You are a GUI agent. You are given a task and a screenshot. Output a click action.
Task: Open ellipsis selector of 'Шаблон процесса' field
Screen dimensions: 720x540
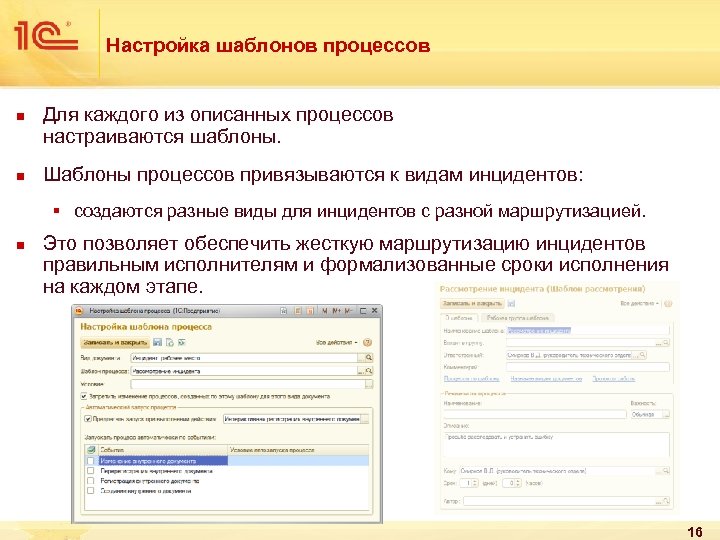click(x=361, y=371)
